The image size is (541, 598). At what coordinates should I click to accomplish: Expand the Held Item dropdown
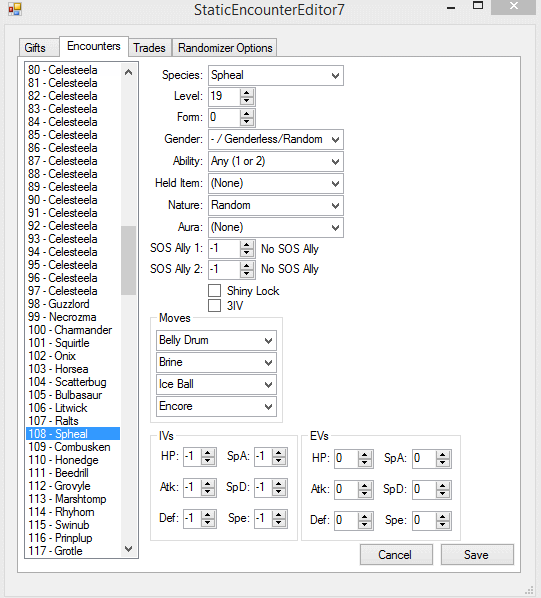click(x=276, y=183)
